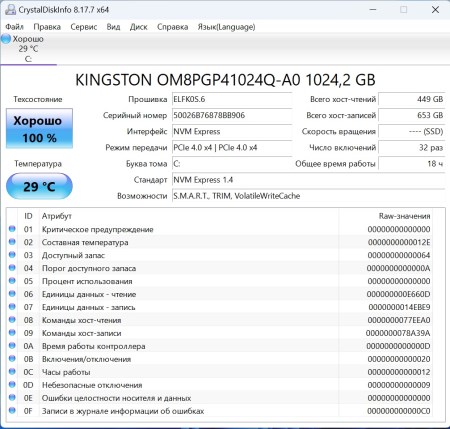The height and width of the screenshot is (429, 450).
Task: Select the row Включения/отключения
Action: 220,359
